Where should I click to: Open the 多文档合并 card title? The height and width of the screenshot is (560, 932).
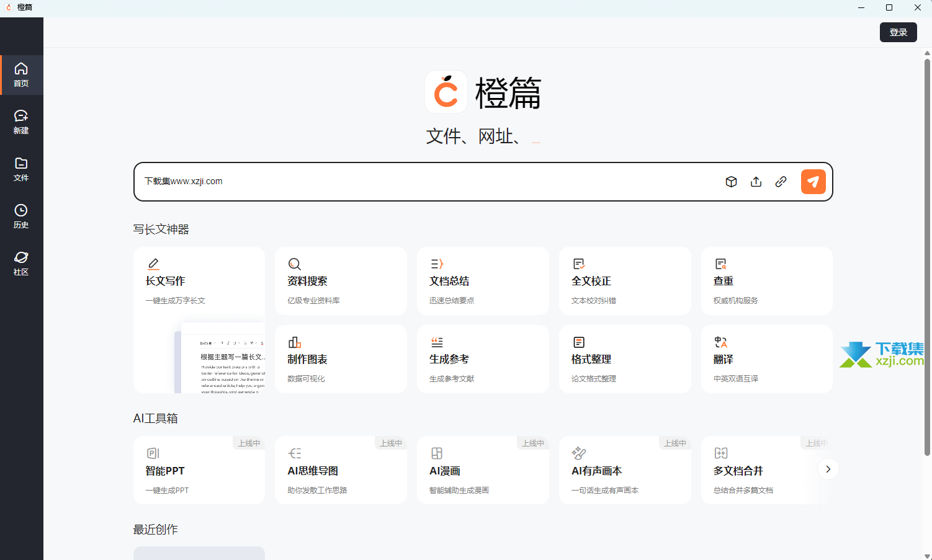(738, 471)
